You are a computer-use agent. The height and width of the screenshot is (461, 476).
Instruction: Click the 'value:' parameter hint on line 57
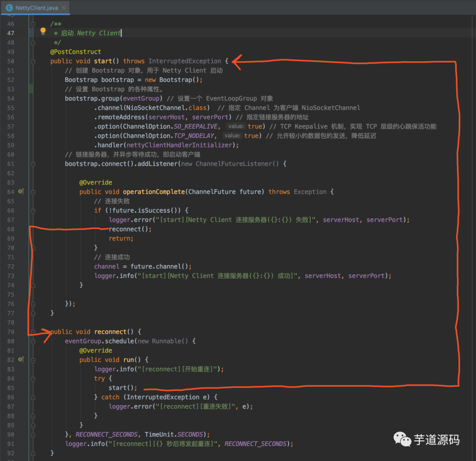pyautogui.click(x=236, y=126)
